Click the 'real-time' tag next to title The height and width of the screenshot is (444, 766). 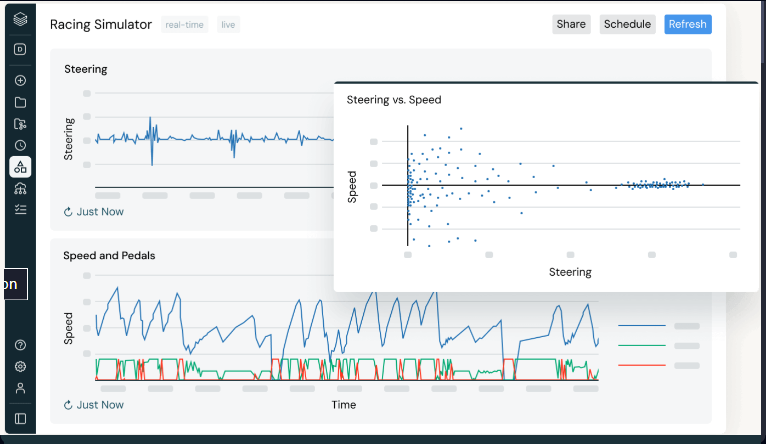point(185,25)
